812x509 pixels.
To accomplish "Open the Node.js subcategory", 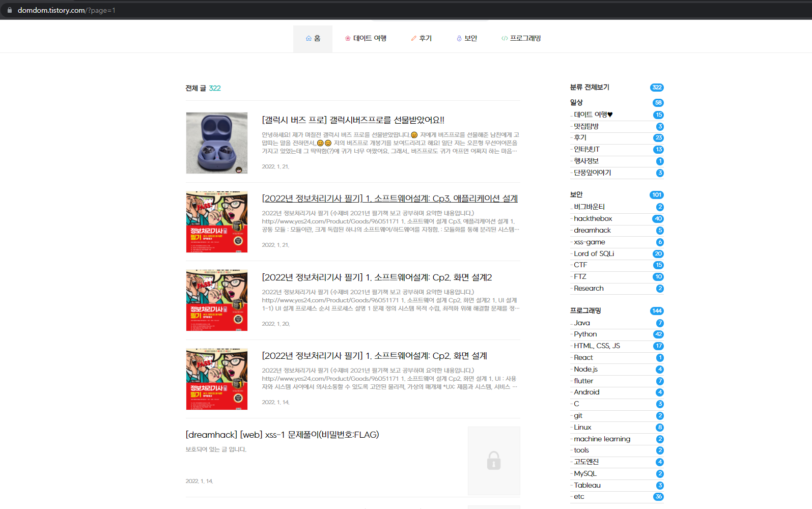I will coord(586,370).
